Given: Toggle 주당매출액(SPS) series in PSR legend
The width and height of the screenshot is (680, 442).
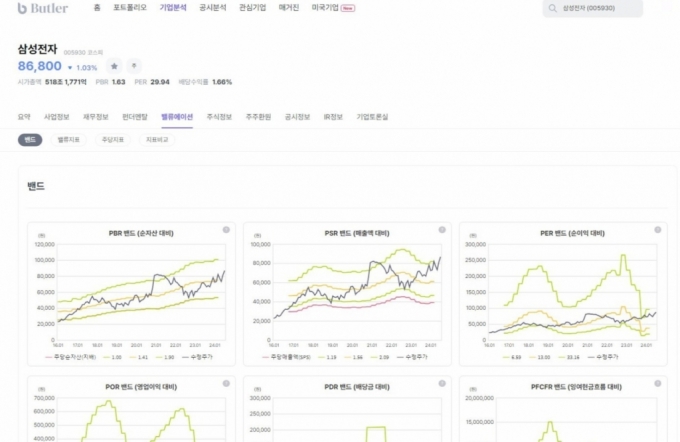Looking at the screenshot, I should point(287,357).
